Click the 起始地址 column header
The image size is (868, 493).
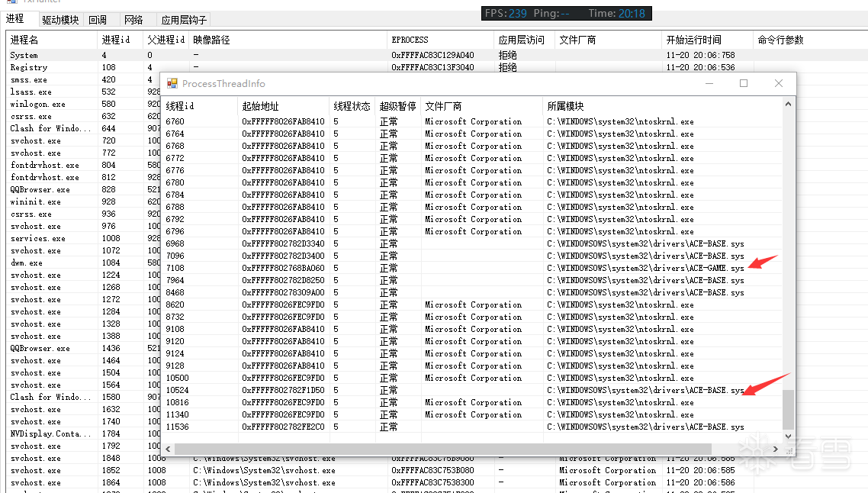tap(284, 106)
